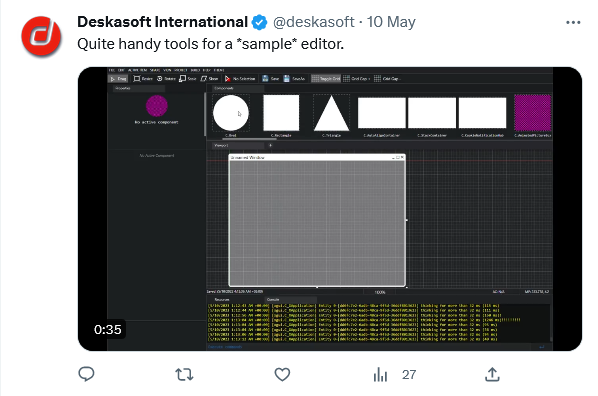Image resolution: width=598 pixels, height=396 pixels.
Task: Open the @deskasoft handle link
Action: pos(313,22)
